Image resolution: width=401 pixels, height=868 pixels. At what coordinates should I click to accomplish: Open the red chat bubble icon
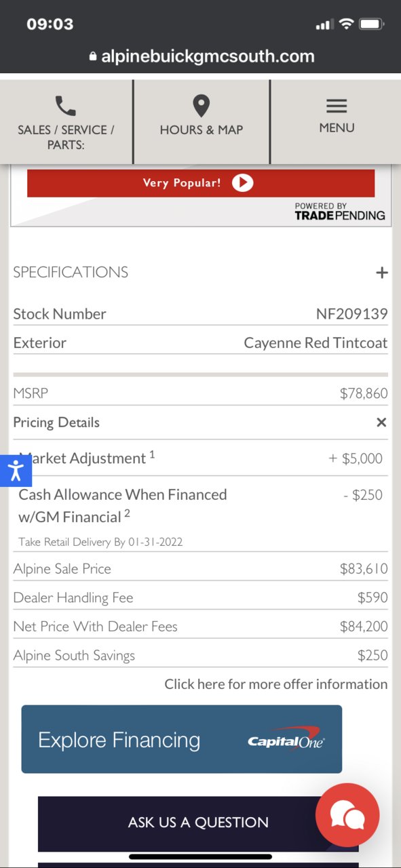[x=347, y=815]
